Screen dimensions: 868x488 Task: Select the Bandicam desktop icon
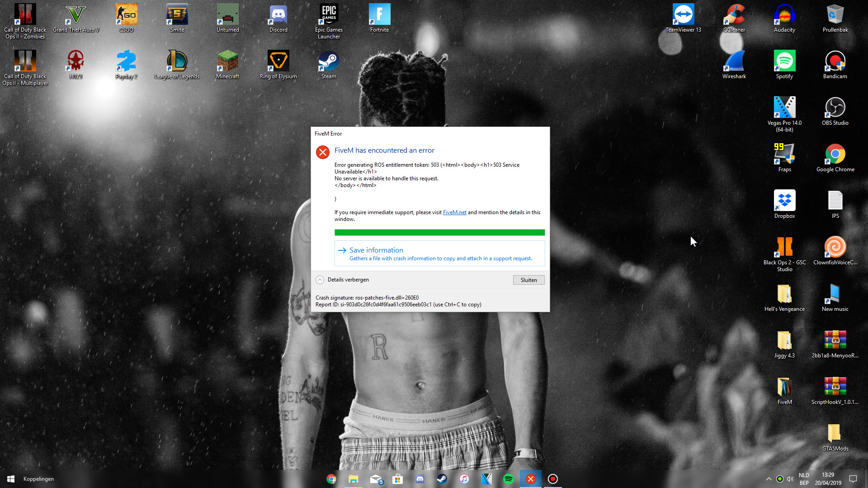[x=835, y=65]
